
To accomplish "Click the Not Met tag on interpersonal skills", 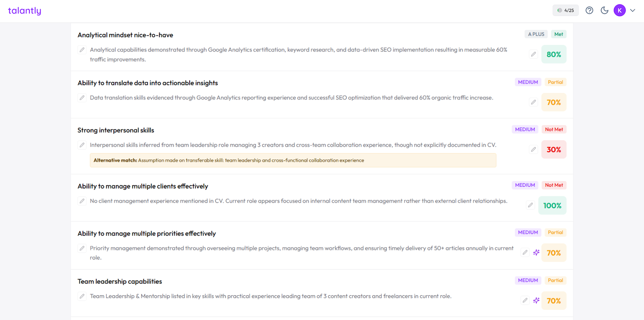I will 554,130.
